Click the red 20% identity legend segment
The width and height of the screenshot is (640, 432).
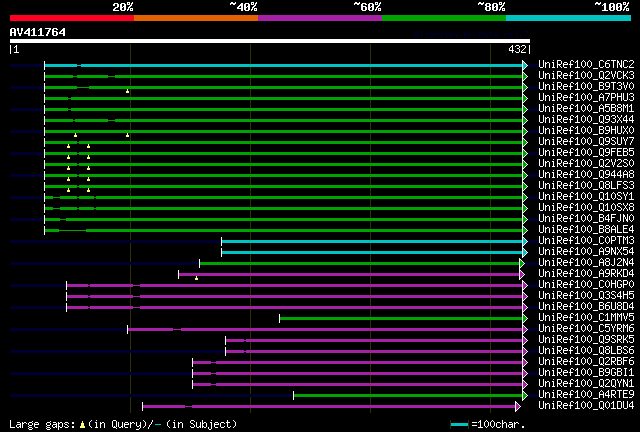coord(72,18)
